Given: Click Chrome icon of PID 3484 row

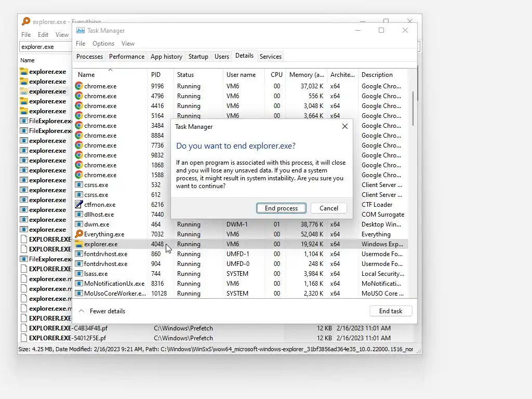Looking at the screenshot, I should tap(79, 126).
